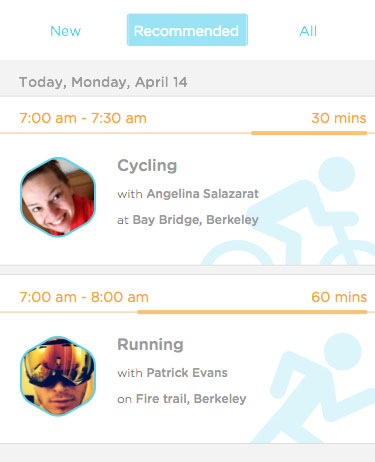This screenshot has height=462, width=375.
Task: Open Patrick Evans' hexagonal profile photo
Action: [58, 376]
